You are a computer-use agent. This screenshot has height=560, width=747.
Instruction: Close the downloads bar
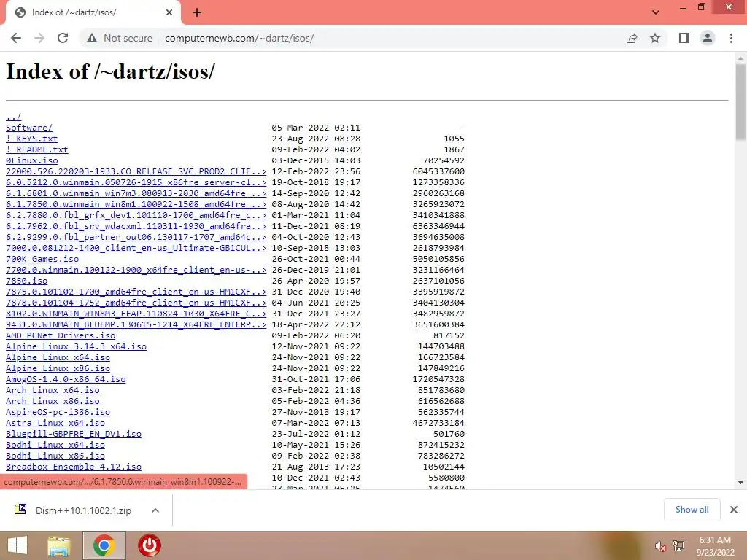tap(734, 510)
